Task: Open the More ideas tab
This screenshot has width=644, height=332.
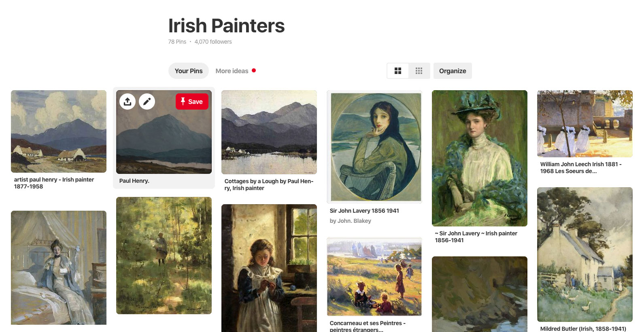Action: coord(232,71)
